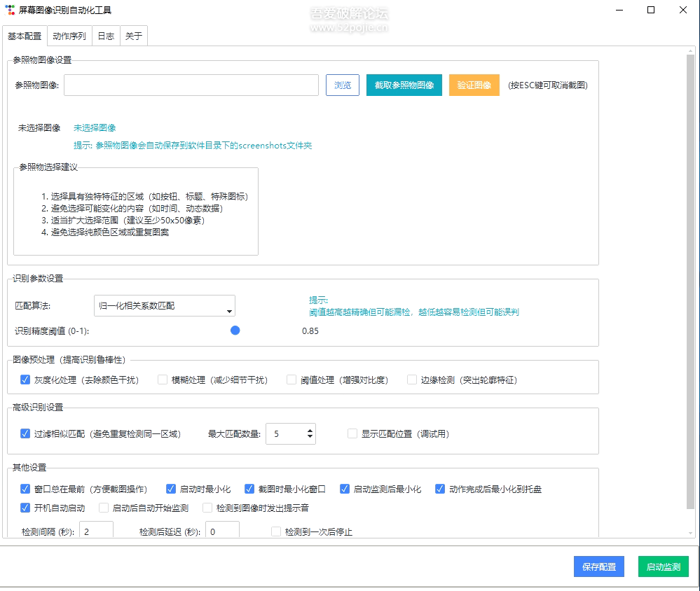Enable 显示匹配位置 debug option
Screen dimensions: 700x591
point(352,433)
